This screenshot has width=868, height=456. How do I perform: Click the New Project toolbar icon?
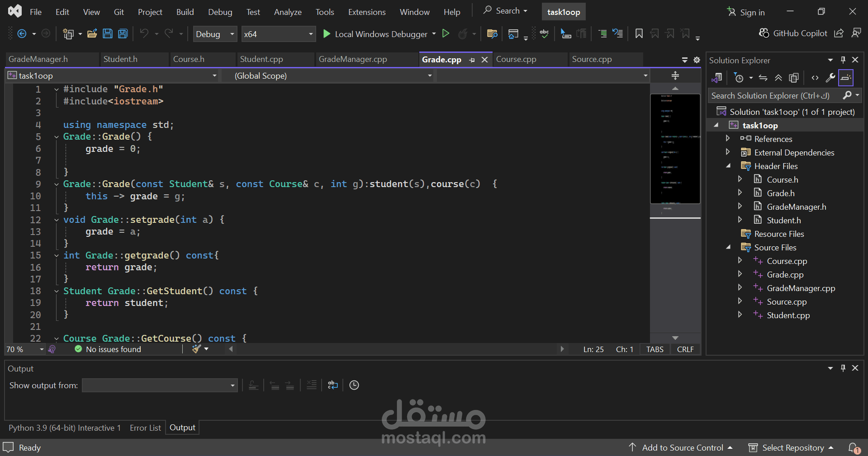pos(68,34)
